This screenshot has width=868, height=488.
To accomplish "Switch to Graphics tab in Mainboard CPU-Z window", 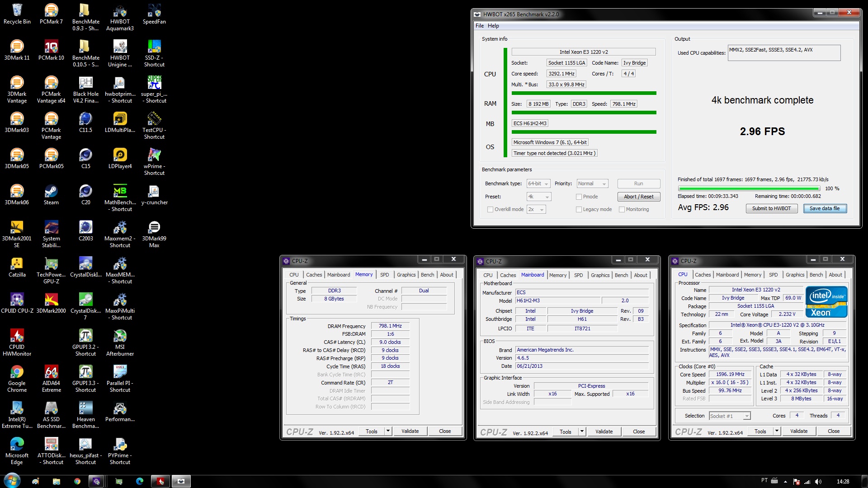I will click(x=600, y=275).
